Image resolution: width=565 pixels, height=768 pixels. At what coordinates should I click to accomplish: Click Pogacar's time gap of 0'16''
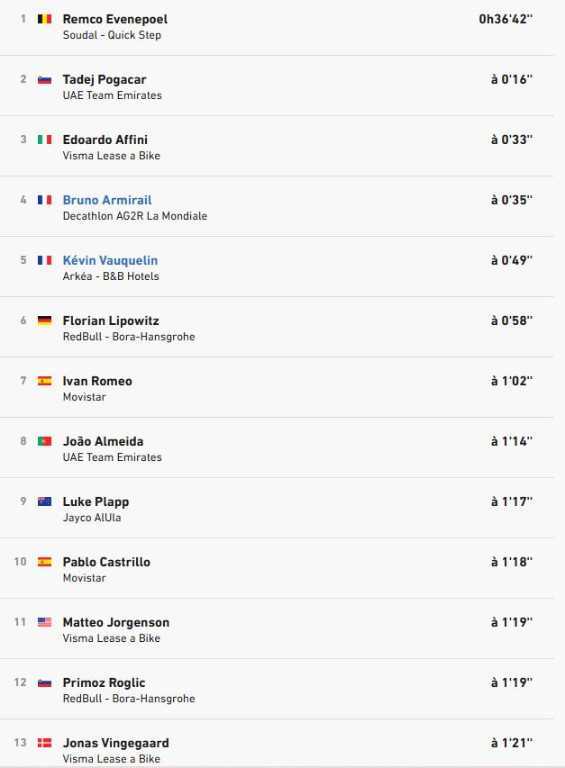[512, 79]
